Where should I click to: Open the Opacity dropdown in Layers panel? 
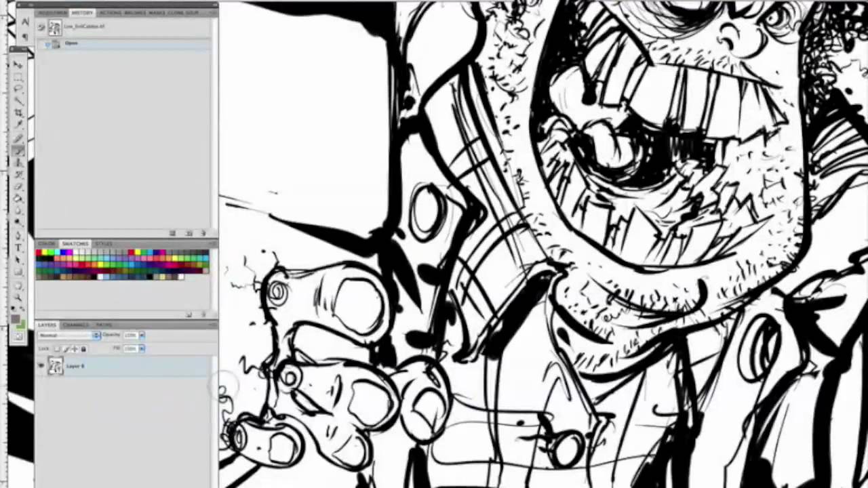pyautogui.click(x=141, y=335)
